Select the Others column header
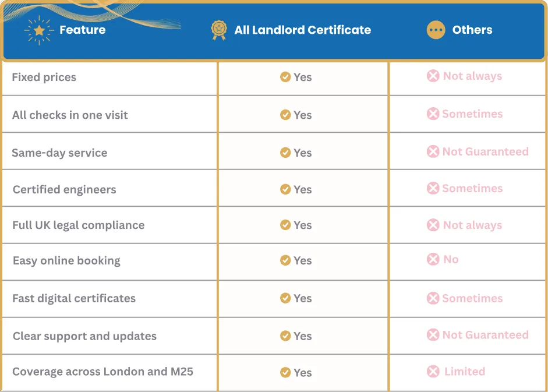The image size is (548, 392). [x=472, y=30]
